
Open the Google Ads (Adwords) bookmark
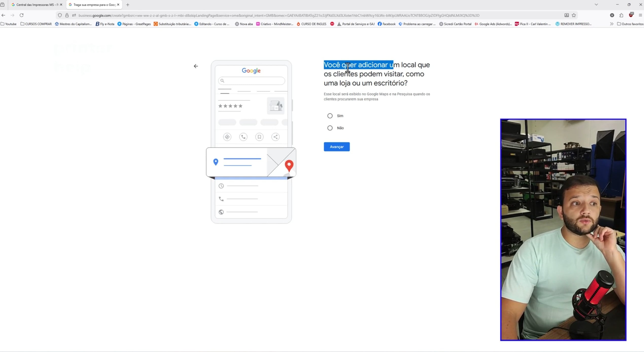[493, 24]
